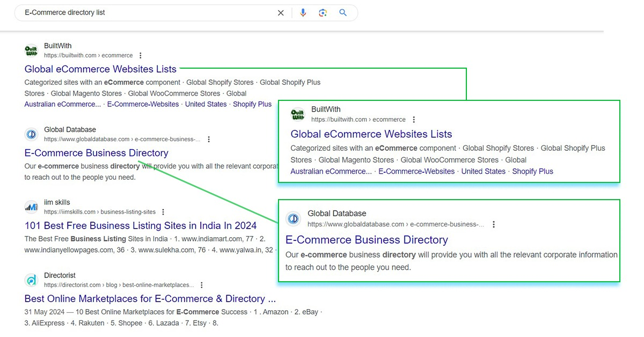Open "Best Online Marketplaces for E-Commerce & Directory" result
Viewport: 644px width, 337px height.
click(150, 298)
